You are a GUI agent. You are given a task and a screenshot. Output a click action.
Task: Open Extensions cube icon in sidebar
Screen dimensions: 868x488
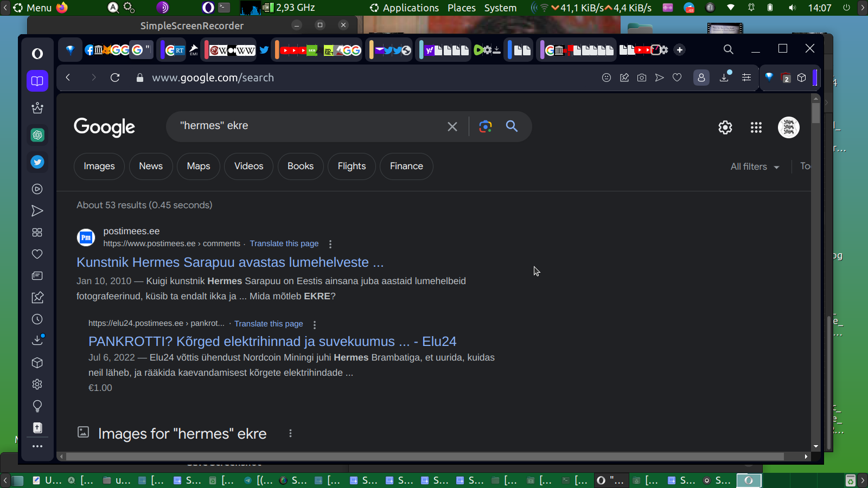coord(37,363)
